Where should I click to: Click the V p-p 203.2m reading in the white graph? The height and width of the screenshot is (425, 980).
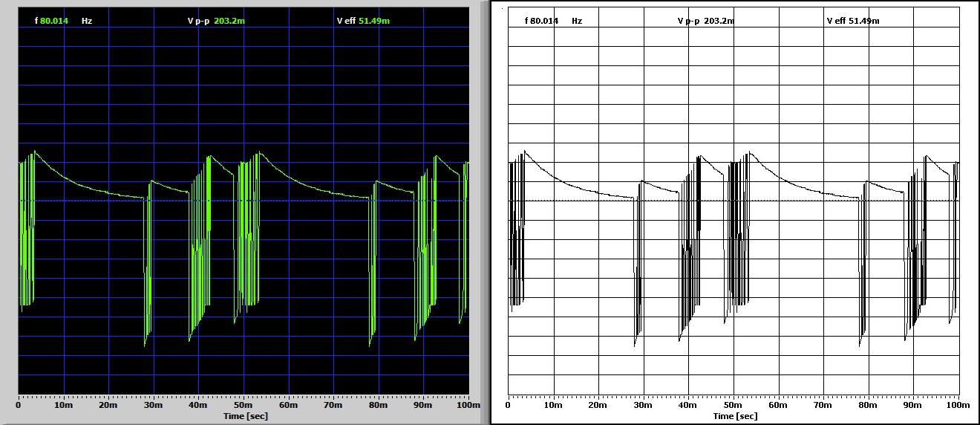706,21
